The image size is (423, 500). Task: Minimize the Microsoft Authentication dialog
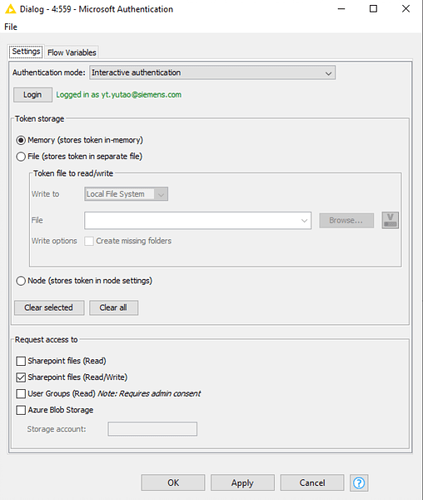[x=341, y=9]
